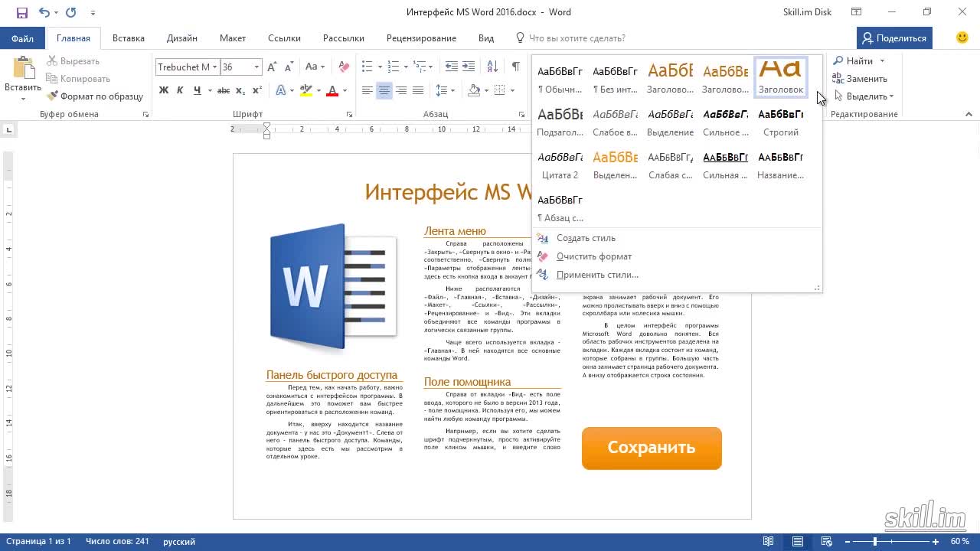Show paragraph marks (¶) toggle
980x551 pixels.
[x=516, y=67]
